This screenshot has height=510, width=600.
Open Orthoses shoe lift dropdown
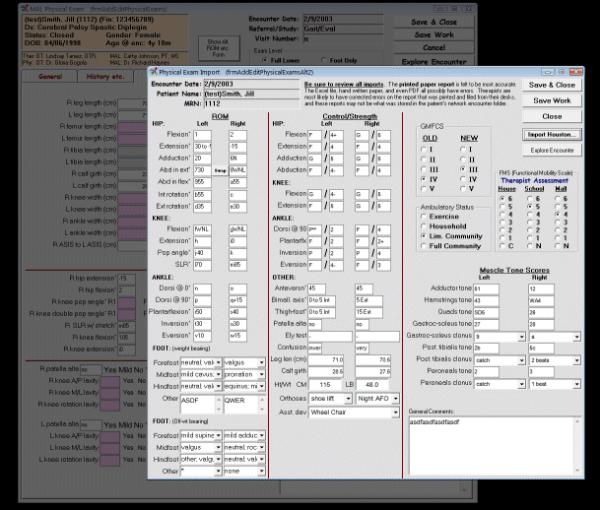(348, 399)
